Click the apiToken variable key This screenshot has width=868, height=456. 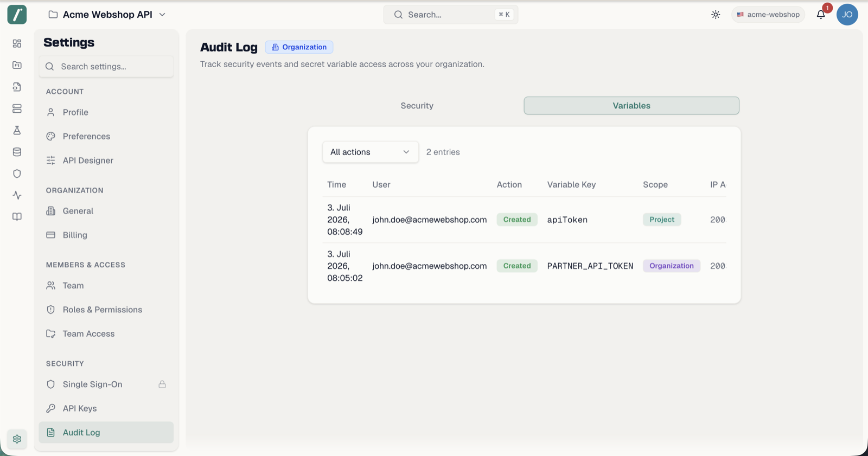point(567,220)
